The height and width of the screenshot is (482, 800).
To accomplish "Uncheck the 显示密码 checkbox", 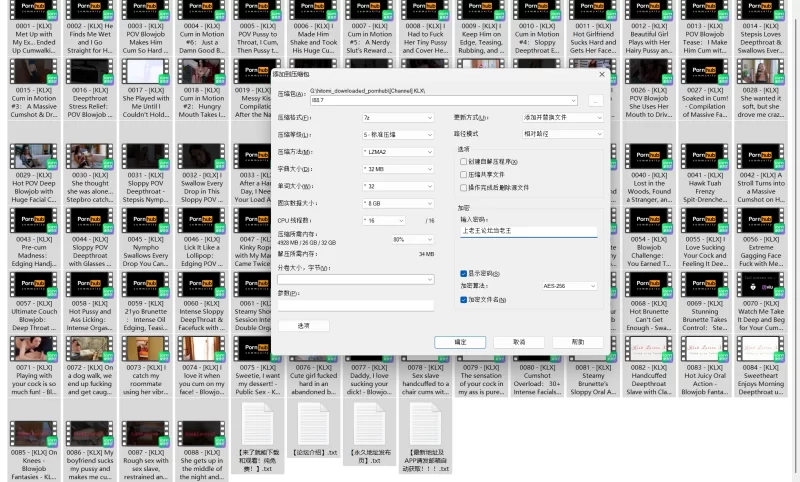I will 463,272.
